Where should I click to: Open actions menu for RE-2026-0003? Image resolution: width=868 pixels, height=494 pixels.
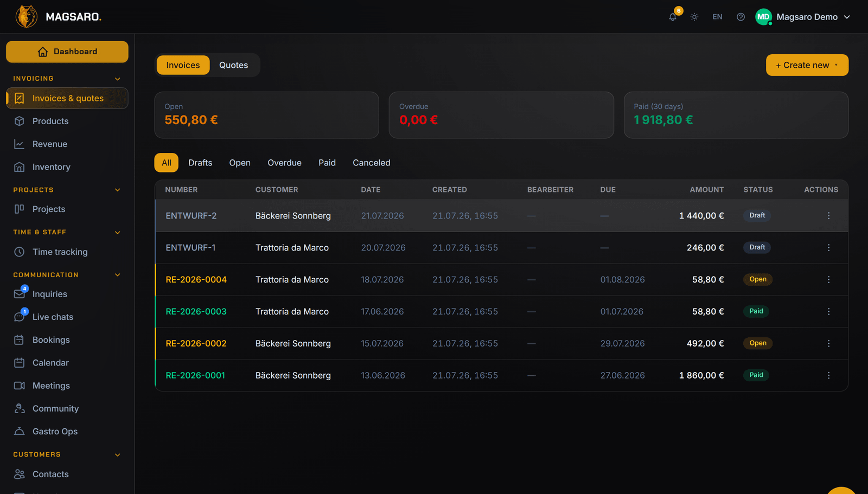click(x=829, y=312)
